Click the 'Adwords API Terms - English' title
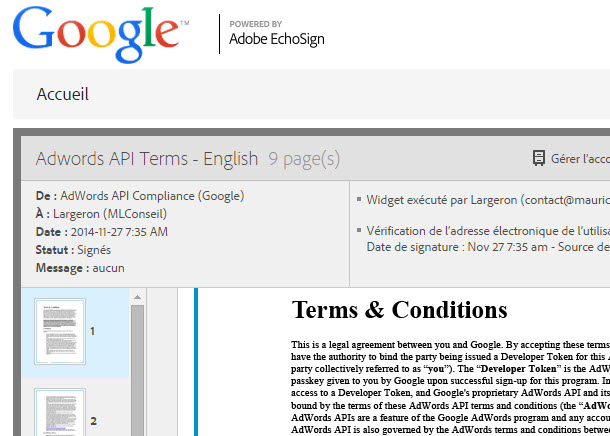 147,159
